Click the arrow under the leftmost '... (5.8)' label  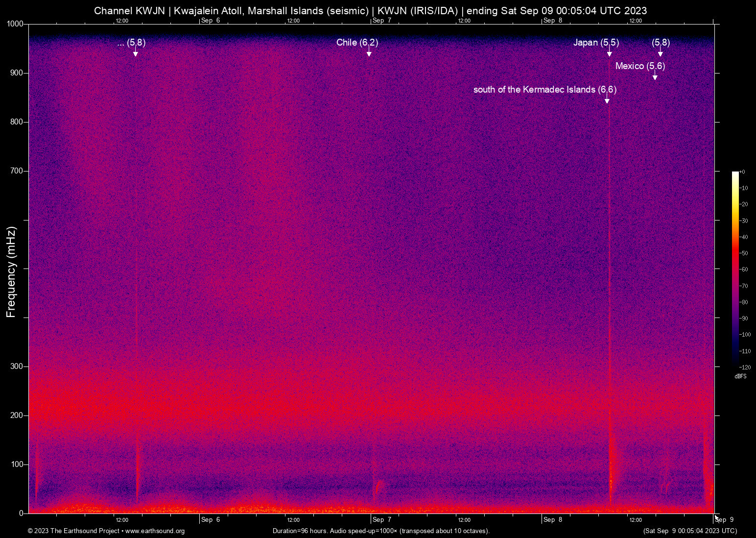[136, 53]
